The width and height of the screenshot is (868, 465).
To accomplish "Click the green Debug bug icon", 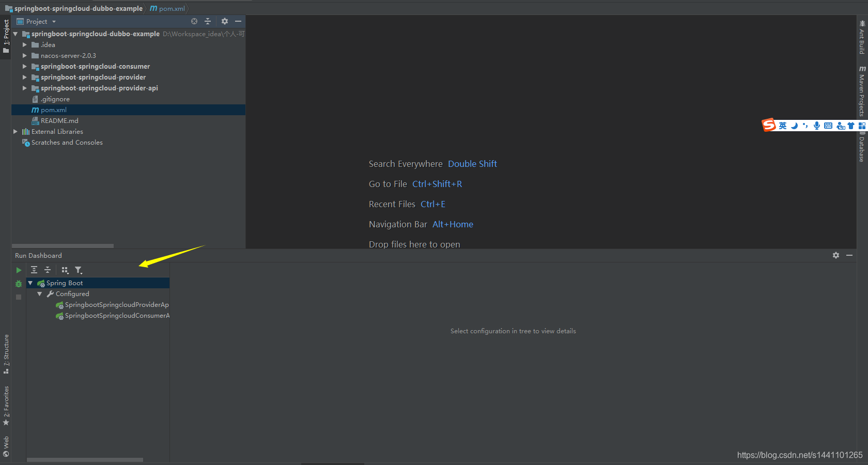I will click(x=19, y=284).
